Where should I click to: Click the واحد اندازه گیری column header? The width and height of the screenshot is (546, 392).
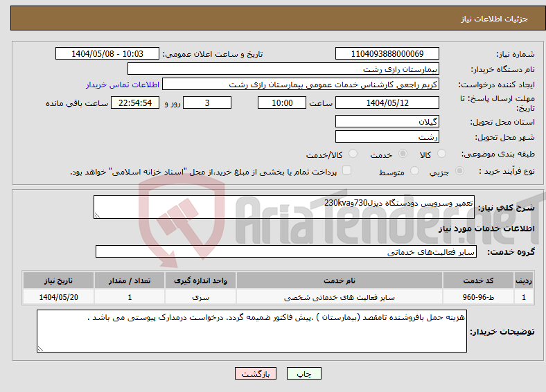(200, 280)
